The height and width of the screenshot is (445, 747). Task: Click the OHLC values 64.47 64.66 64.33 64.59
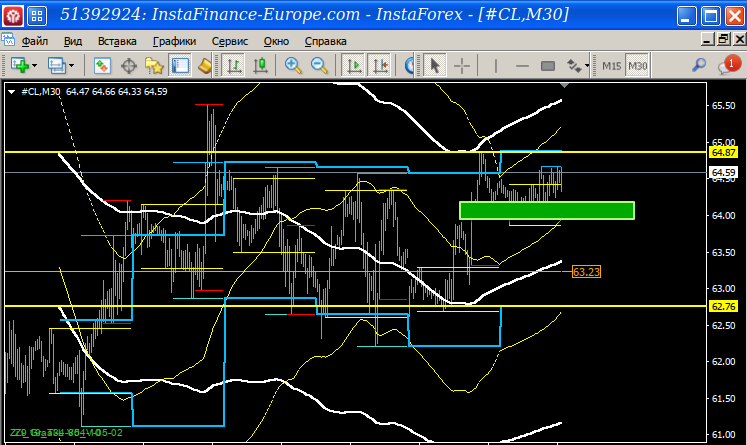coord(117,91)
